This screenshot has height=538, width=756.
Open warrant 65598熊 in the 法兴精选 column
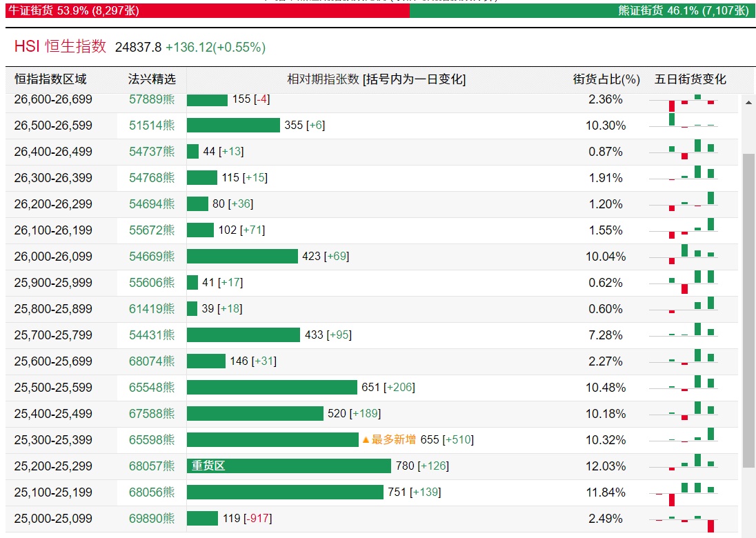point(152,440)
